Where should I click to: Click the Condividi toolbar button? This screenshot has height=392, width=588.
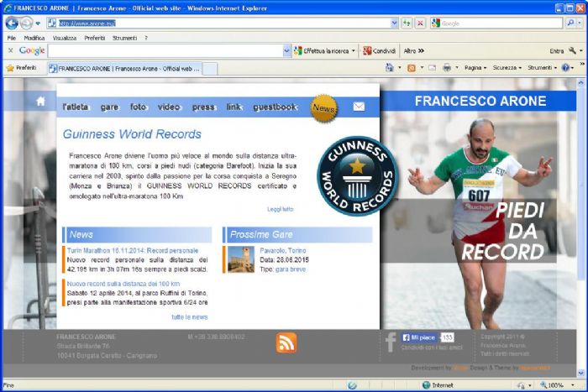[x=379, y=51]
